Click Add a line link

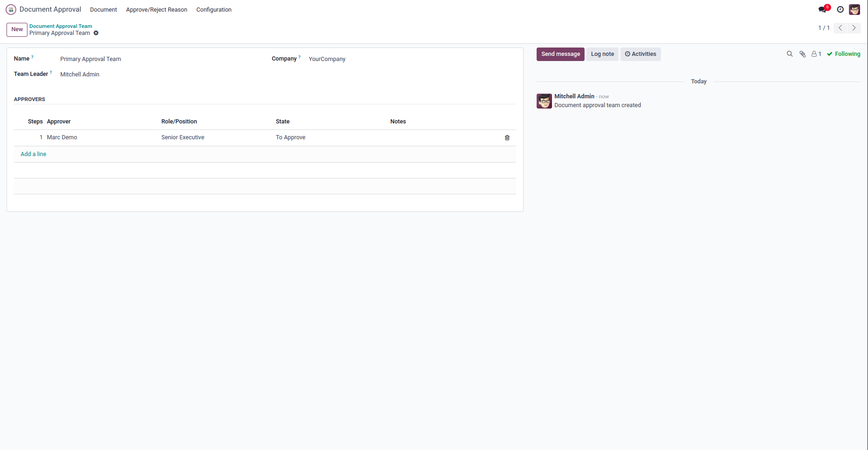[34, 154]
